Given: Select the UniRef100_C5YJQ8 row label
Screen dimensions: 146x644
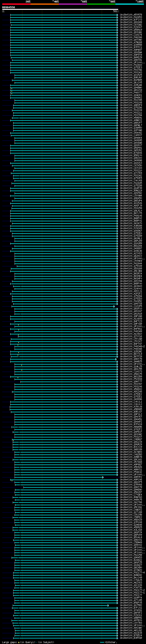Looking at the screenshot, I should [x=131, y=339].
